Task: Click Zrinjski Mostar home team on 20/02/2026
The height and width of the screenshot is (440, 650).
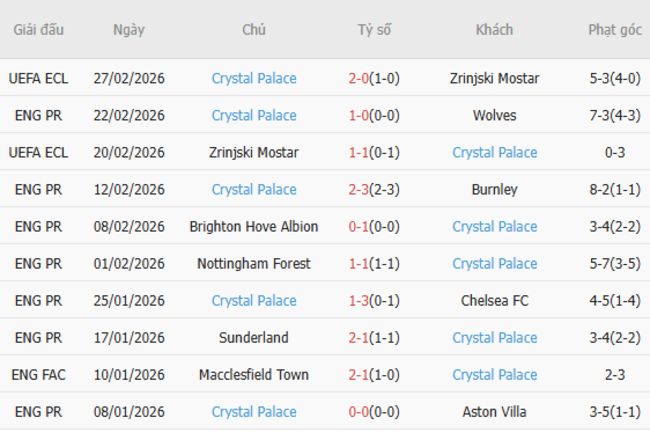Action: pyautogui.click(x=254, y=152)
